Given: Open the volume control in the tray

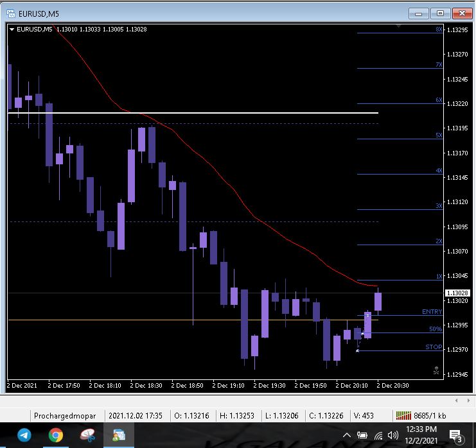Looking at the screenshot, I should click(393, 436).
